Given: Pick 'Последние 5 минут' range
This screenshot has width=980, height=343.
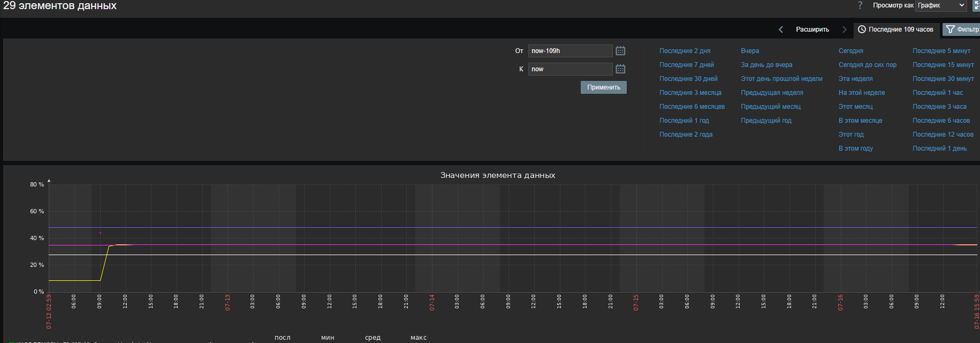Looking at the screenshot, I should (941, 51).
